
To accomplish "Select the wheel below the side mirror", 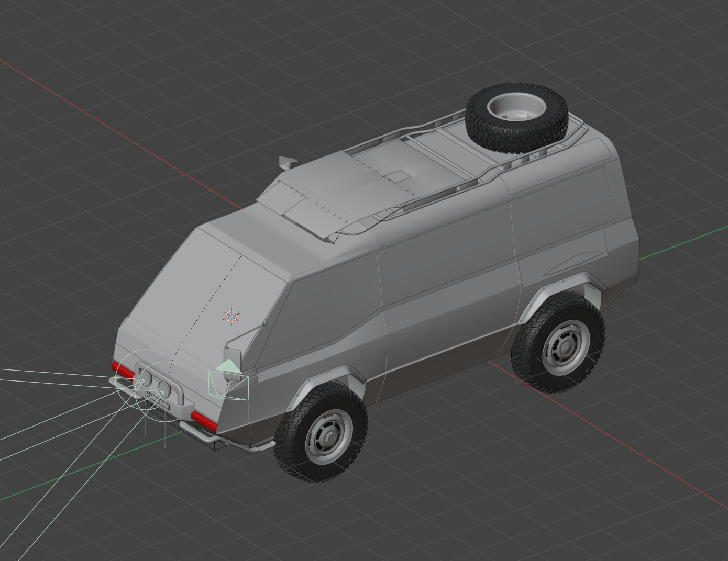I will (321, 431).
